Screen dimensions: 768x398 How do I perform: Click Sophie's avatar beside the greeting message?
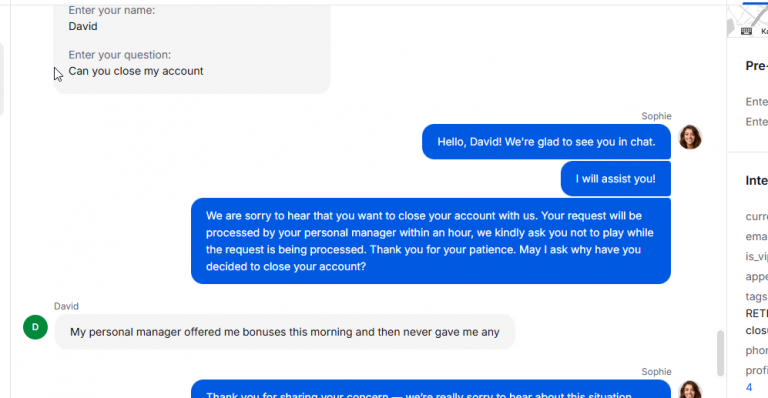[x=690, y=137]
